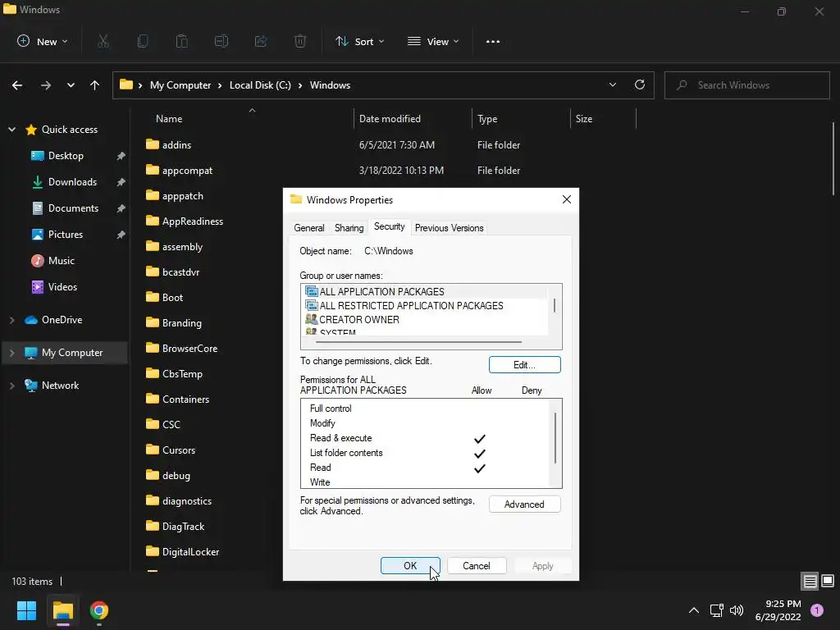840x630 pixels.
Task: Switch to the Sharing tab
Action: coord(349,228)
